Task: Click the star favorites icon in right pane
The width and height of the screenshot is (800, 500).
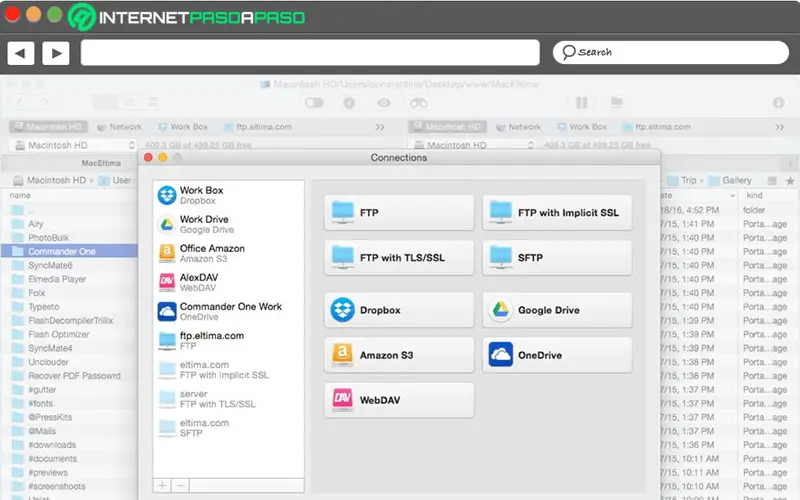Action: click(x=790, y=181)
